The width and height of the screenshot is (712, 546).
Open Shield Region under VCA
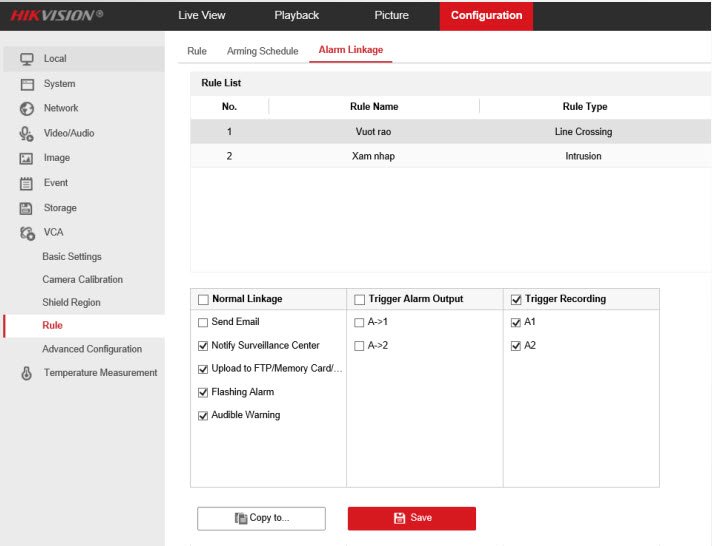[x=71, y=302]
